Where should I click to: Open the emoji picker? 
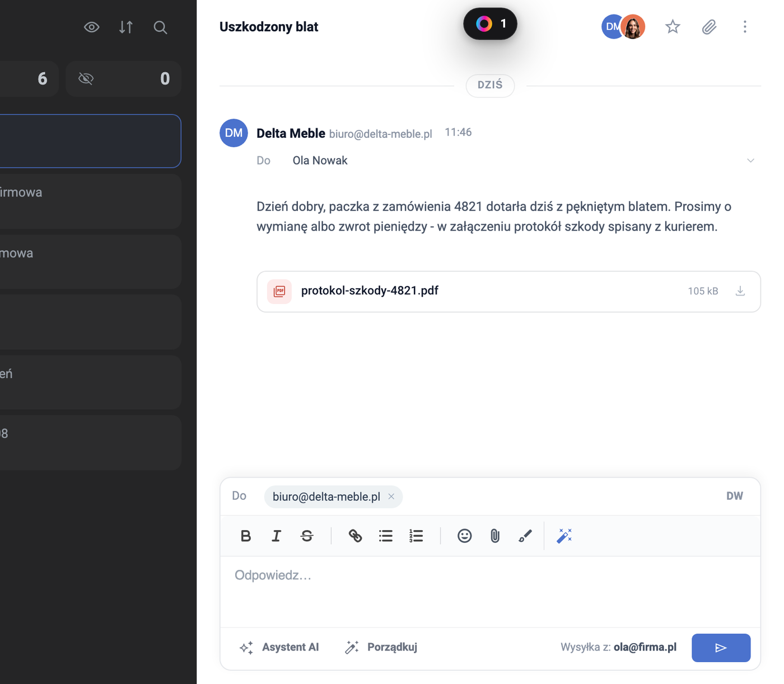(x=464, y=536)
